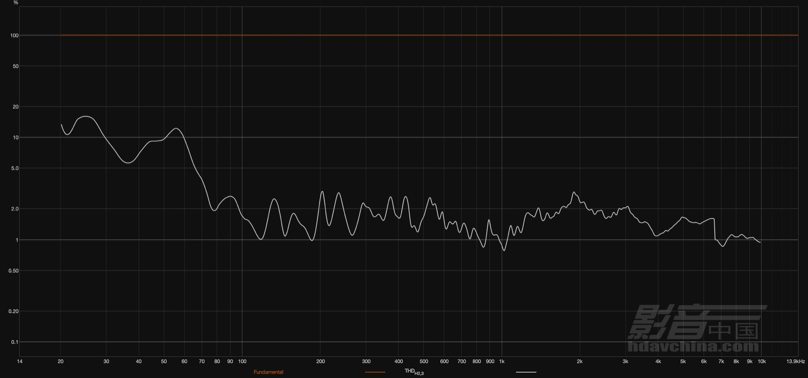Viewport: 808px width, 378px height.
Task: Click the 10 vertical axis label
Action: click(16, 138)
